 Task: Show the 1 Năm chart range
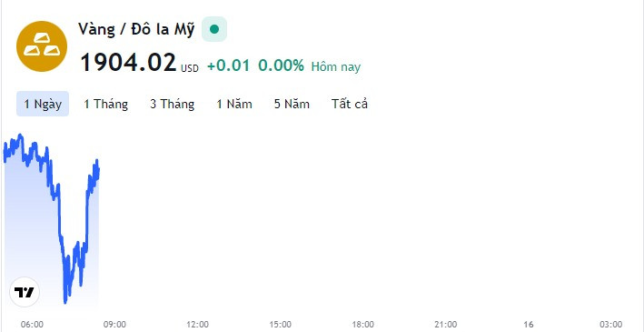pos(234,104)
